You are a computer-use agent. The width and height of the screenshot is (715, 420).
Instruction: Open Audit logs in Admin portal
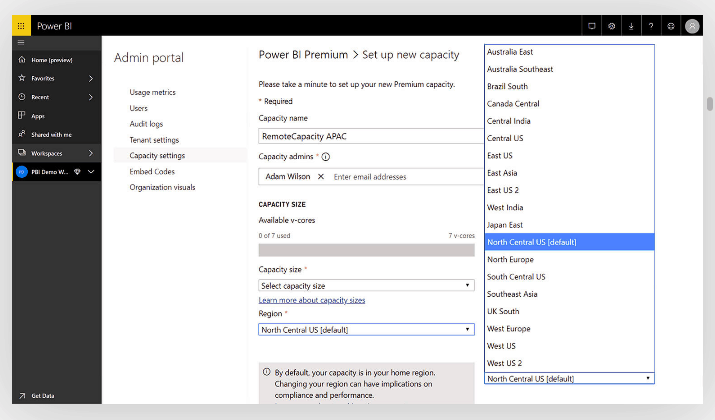pyautogui.click(x=146, y=124)
